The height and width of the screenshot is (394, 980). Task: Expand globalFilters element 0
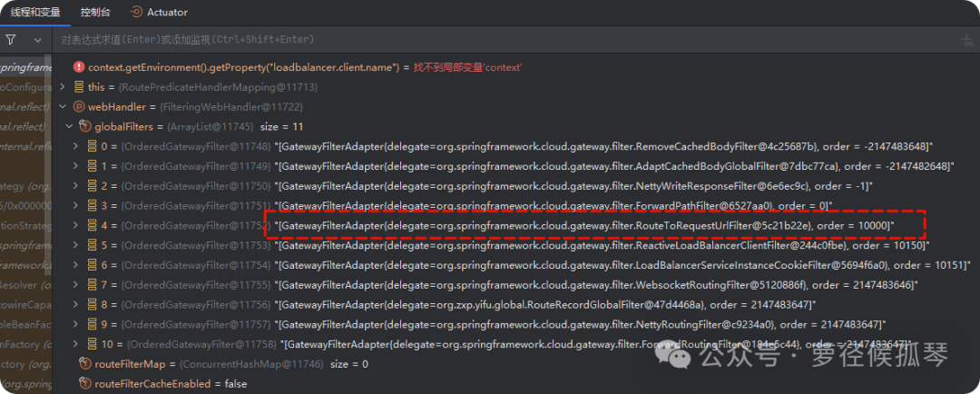pos(75,146)
